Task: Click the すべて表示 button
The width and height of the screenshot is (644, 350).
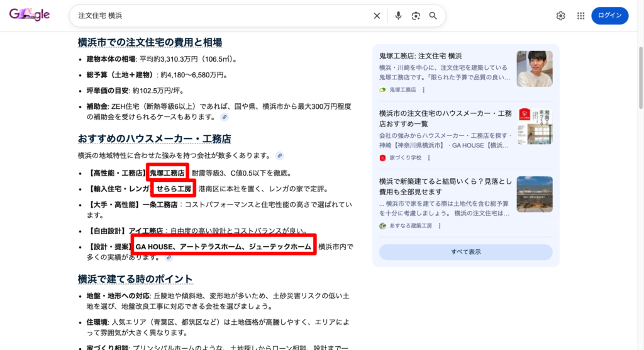Action: point(466,252)
